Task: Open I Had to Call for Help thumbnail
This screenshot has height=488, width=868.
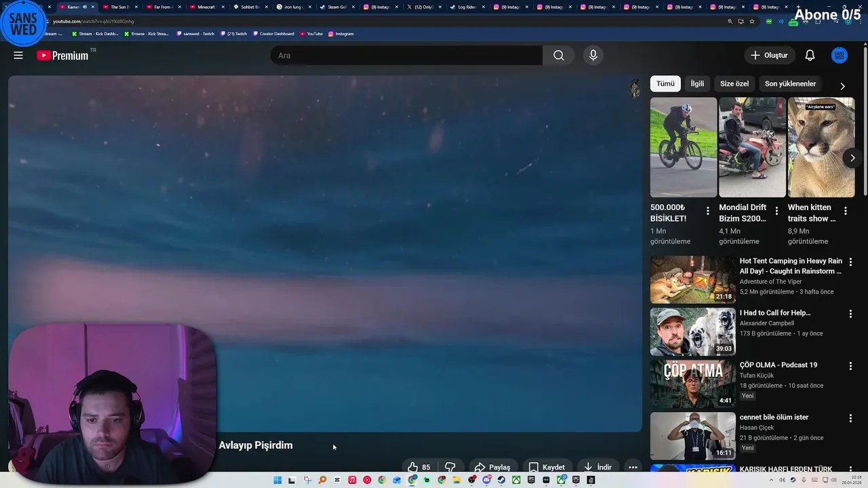Action: click(x=692, y=331)
